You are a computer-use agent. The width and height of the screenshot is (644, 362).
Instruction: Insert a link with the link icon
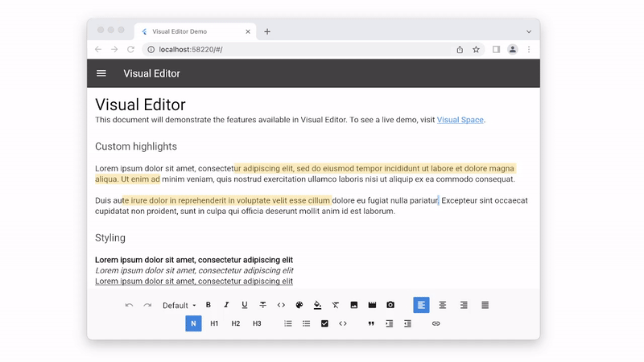coord(436,323)
